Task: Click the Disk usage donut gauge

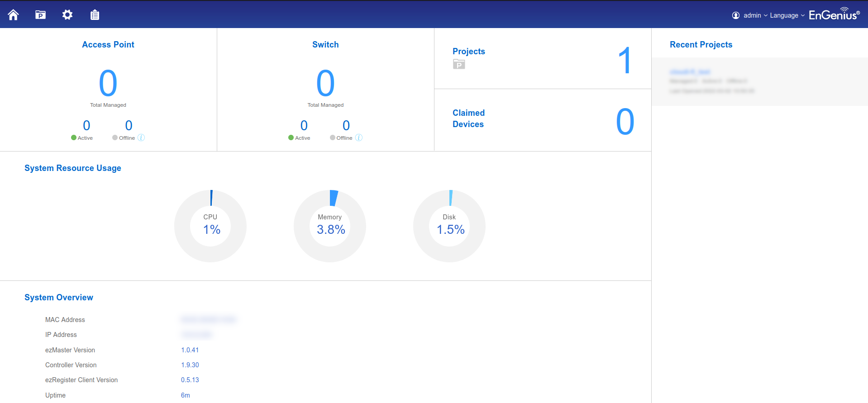Action: (449, 226)
